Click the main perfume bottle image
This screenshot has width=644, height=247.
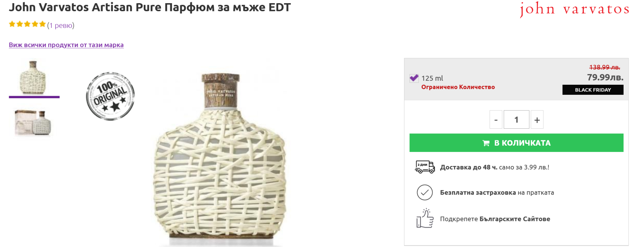click(220, 157)
